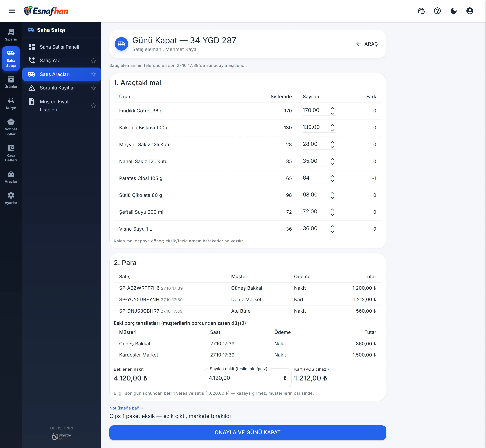Screen dimensions: 486x448
Task: Increase counted Patates Cipsi 105 g quantity
Action: coord(332,176)
